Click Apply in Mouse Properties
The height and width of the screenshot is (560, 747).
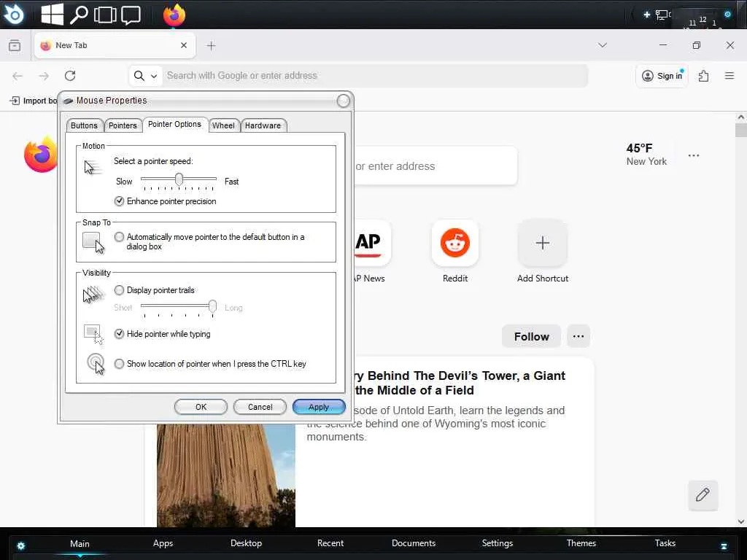point(319,407)
